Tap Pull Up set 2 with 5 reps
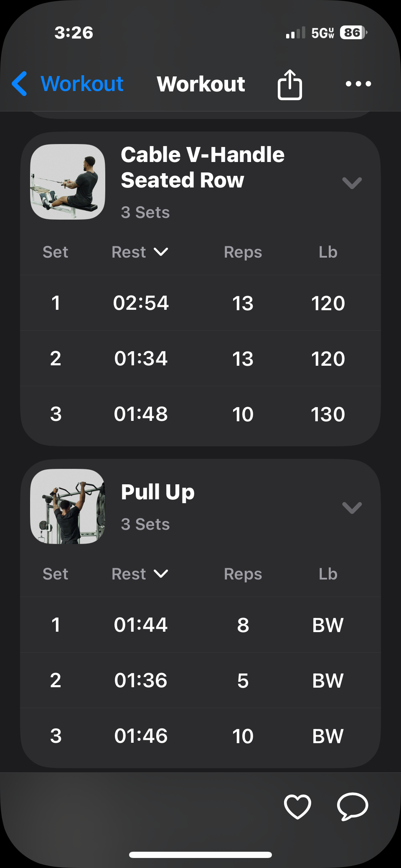 pyautogui.click(x=243, y=681)
